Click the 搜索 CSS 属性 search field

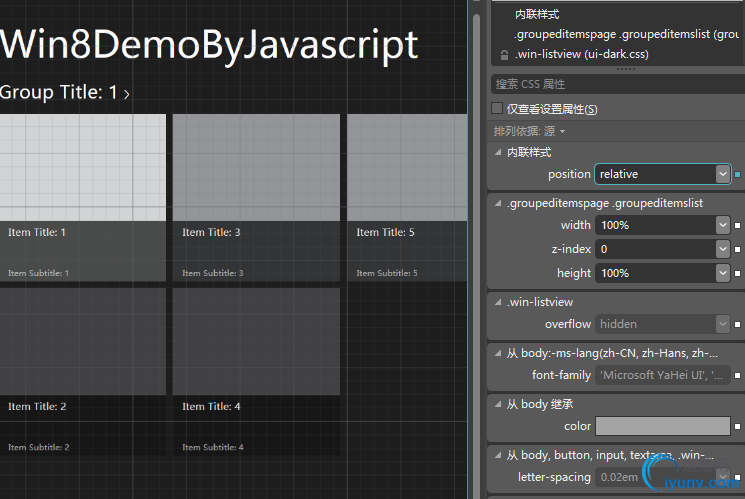coord(615,84)
